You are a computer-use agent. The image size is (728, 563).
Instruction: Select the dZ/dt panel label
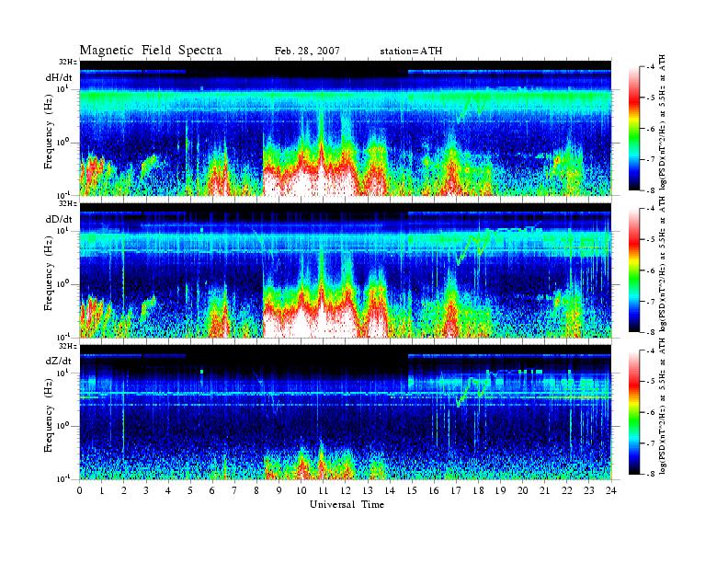tap(59, 361)
